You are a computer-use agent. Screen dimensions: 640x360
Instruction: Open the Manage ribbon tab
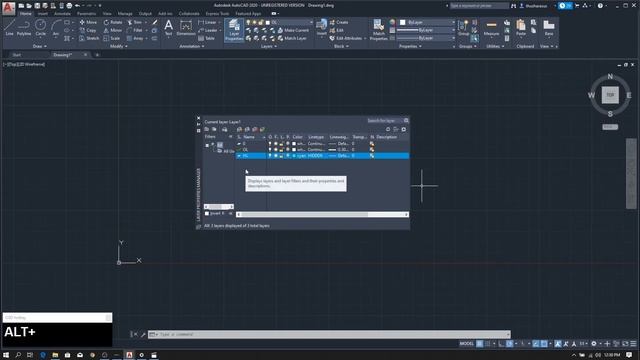point(125,13)
